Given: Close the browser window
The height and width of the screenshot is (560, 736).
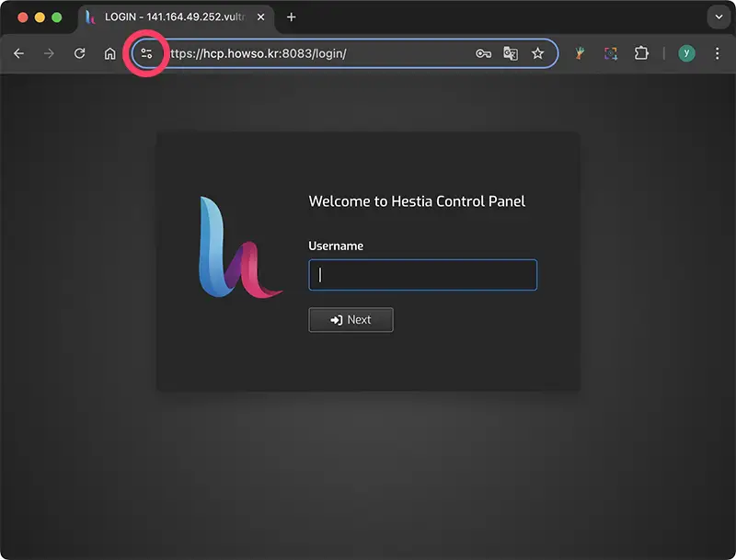Looking at the screenshot, I should tap(22, 17).
